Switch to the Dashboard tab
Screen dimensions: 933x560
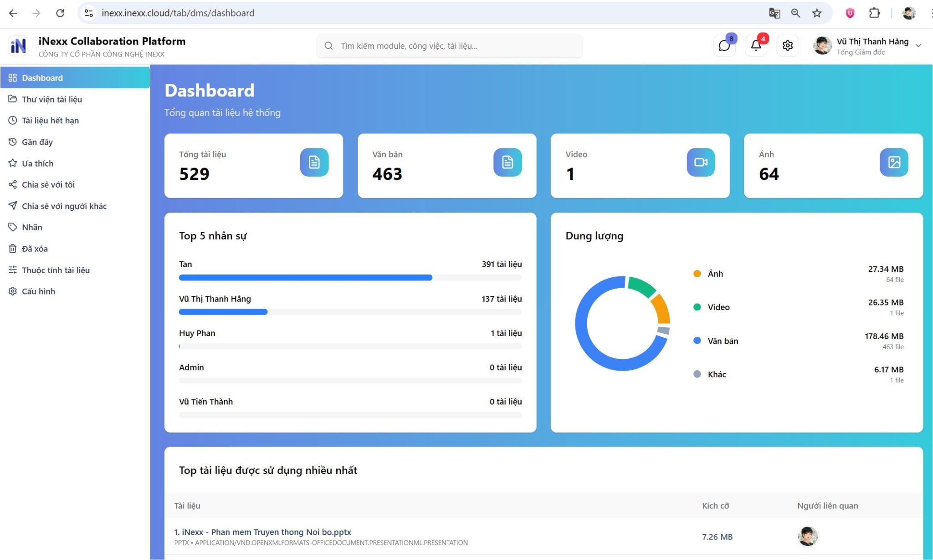point(42,77)
